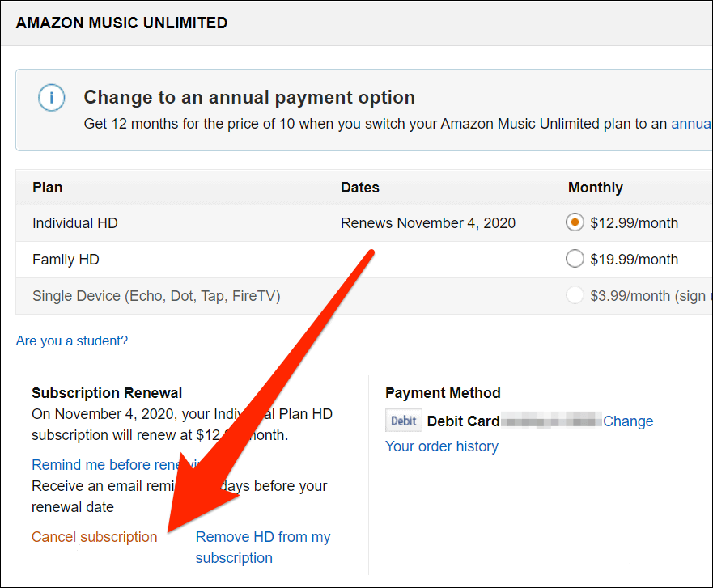Click the Family HD plan name
Screen dimensions: 713x588
66,260
